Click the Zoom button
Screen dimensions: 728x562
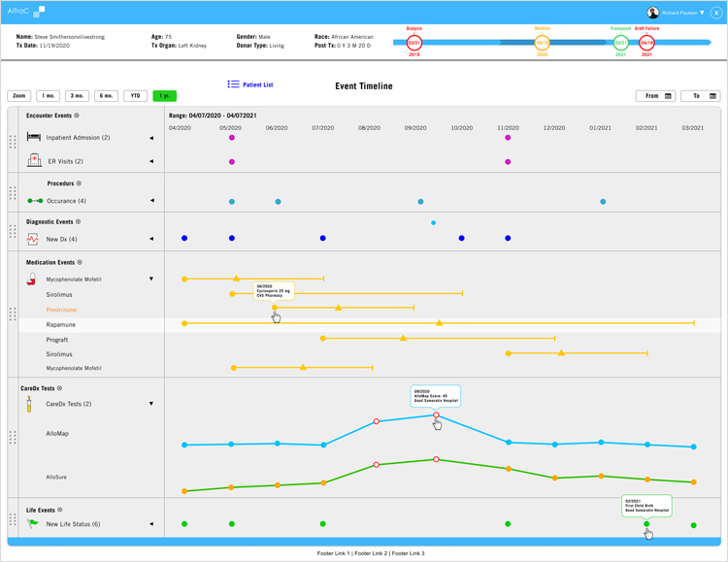click(19, 96)
